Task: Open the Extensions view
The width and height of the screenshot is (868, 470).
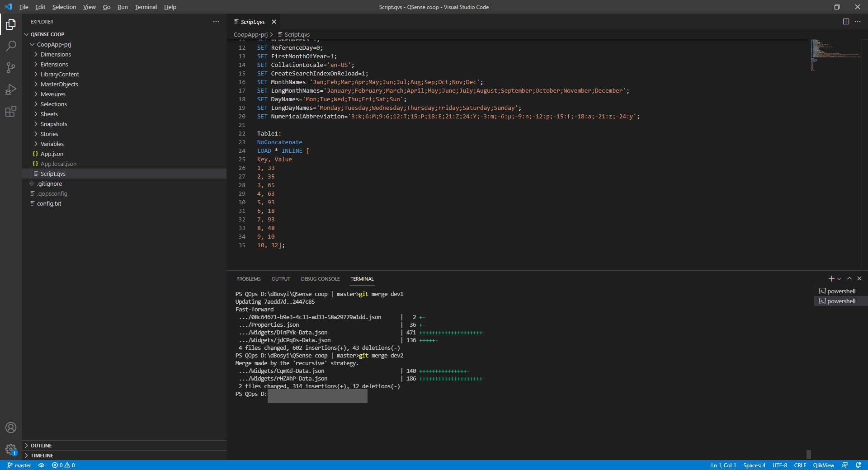Action: [11, 111]
